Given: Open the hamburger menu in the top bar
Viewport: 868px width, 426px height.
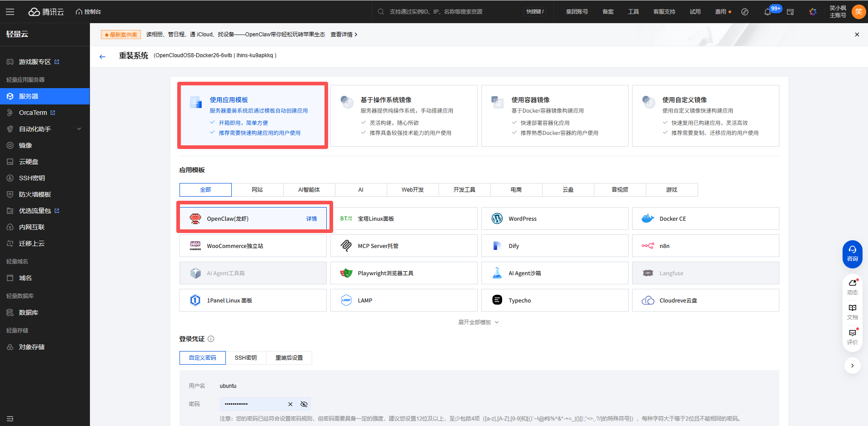Looking at the screenshot, I should point(10,12).
